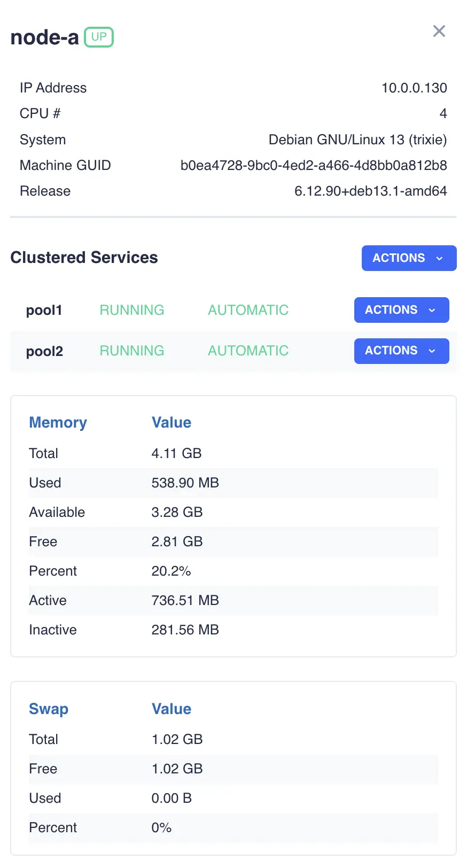467x868 pixels.
Task: Click Memory Used value 538.90 MB
Action: tap(185, 483)
